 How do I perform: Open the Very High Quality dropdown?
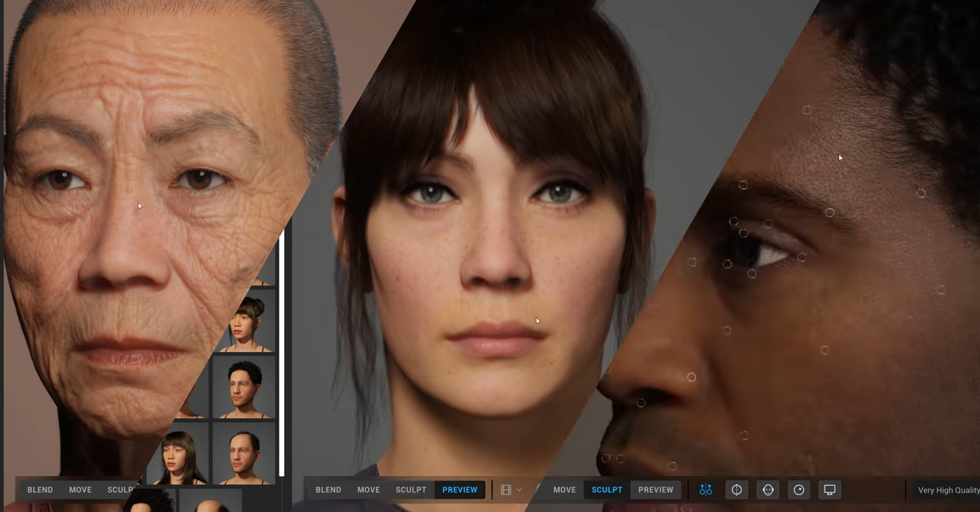coord(948,491)
